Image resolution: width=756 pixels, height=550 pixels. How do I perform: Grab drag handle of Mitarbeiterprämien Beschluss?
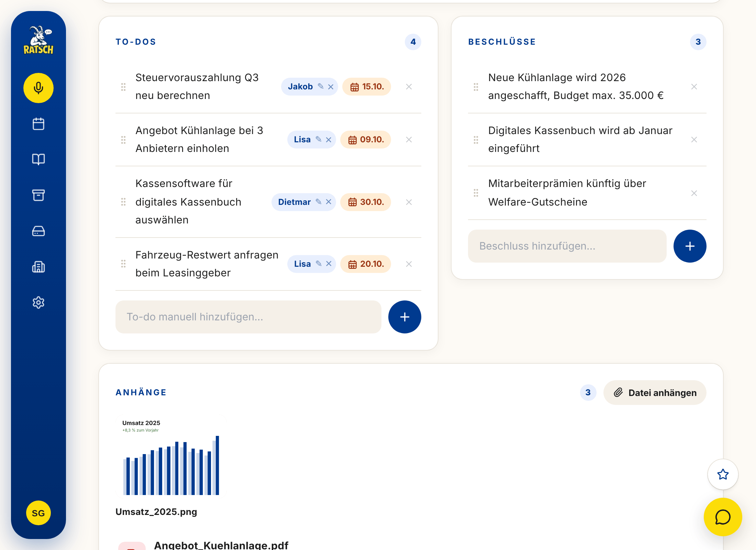click(x=476, y=193)
